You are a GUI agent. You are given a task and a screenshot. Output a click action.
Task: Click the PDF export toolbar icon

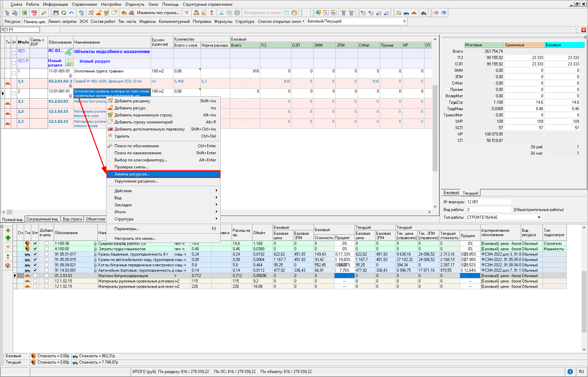(34, 13)
